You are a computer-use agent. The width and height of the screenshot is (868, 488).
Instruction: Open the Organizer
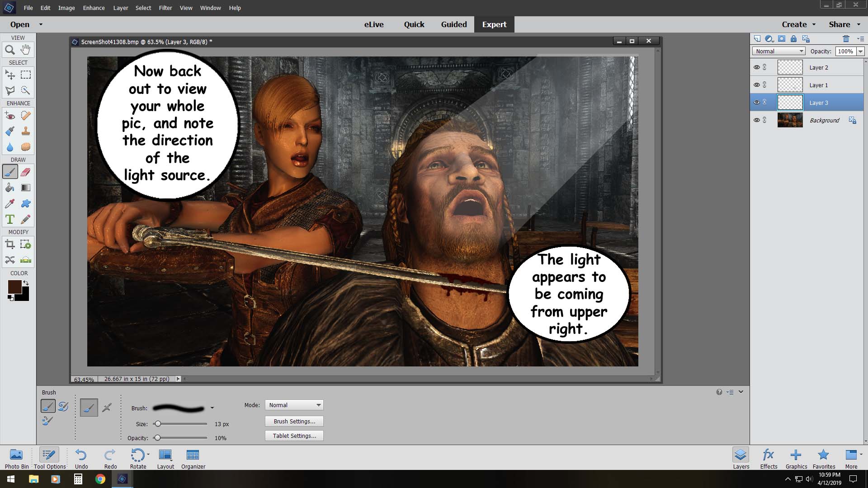coord(193,458)
